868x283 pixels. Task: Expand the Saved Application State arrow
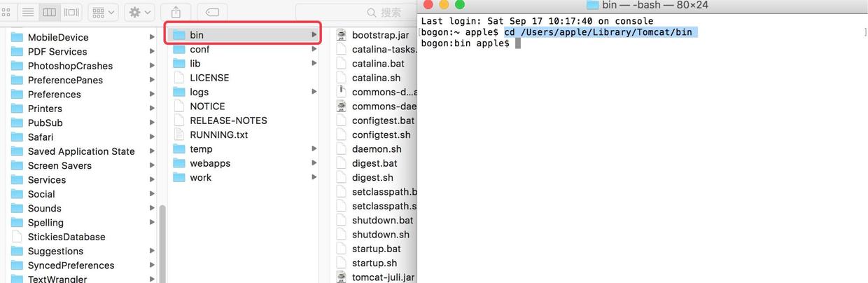point(152,151)
